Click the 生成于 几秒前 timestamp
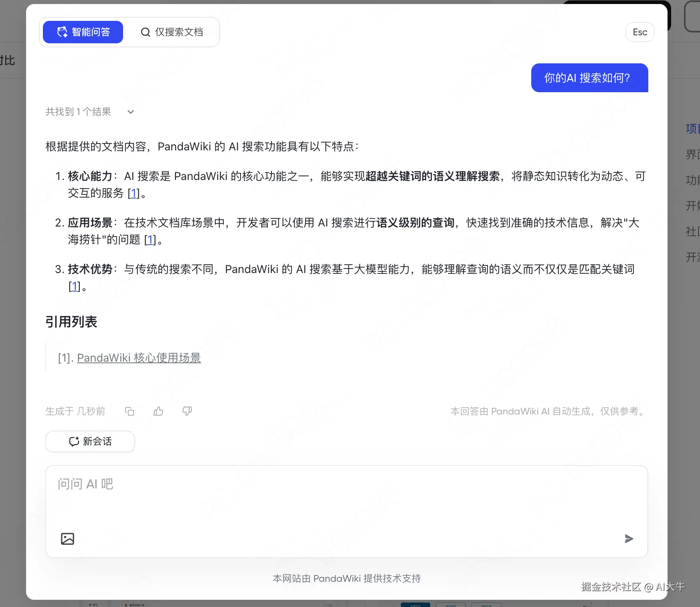 coord(75,411)
